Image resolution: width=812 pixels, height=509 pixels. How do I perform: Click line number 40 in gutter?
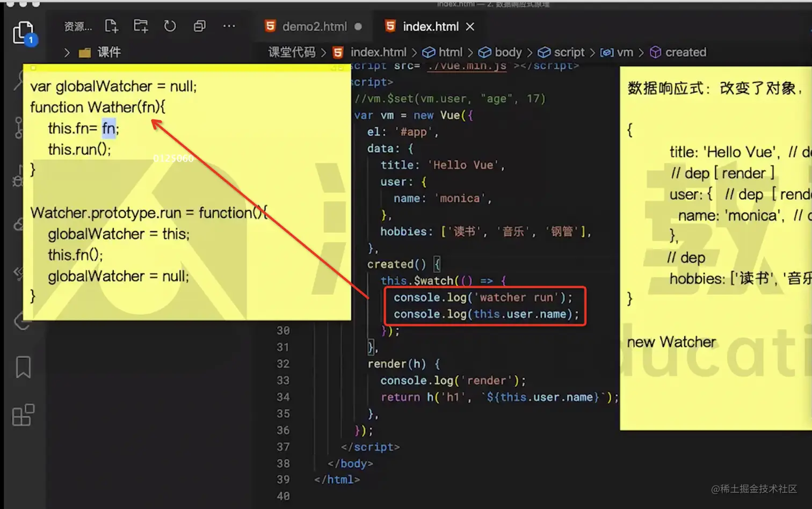point(283,497)
